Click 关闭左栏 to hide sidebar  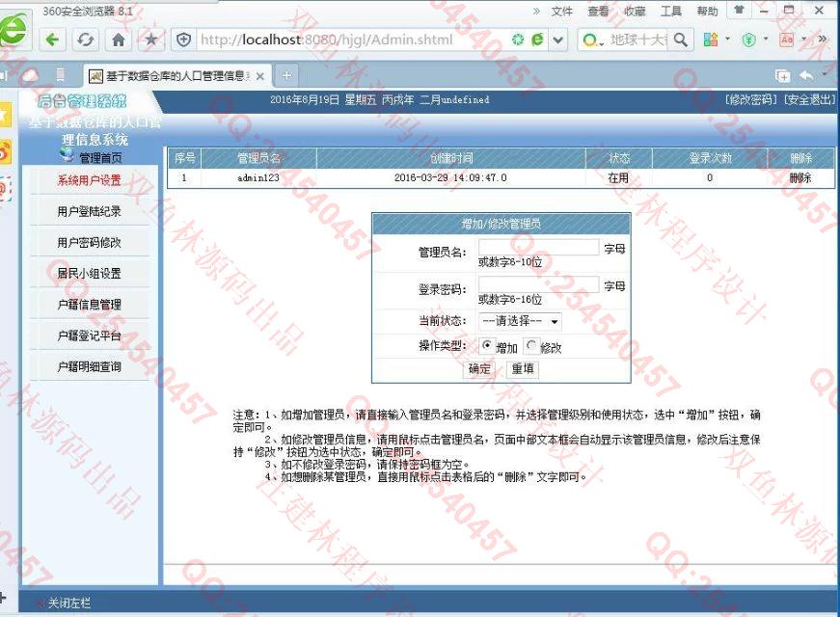point(69,604)
